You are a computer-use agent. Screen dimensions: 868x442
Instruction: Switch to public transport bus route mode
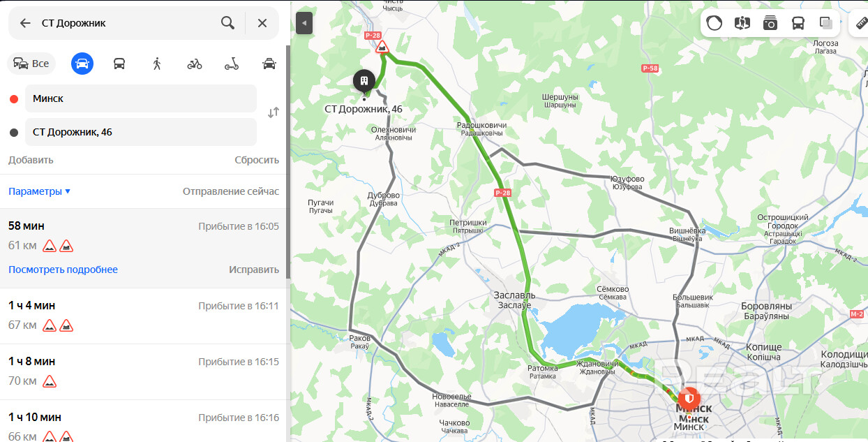point(119,64)
